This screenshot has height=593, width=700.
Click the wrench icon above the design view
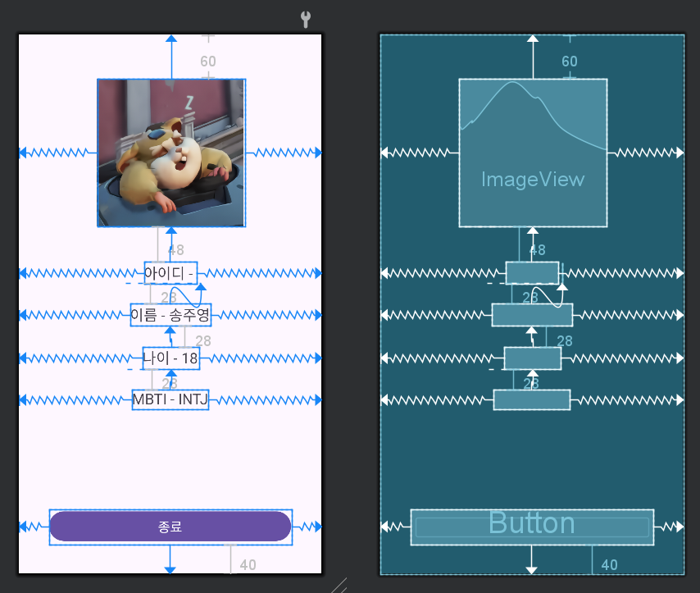[306, 19]
